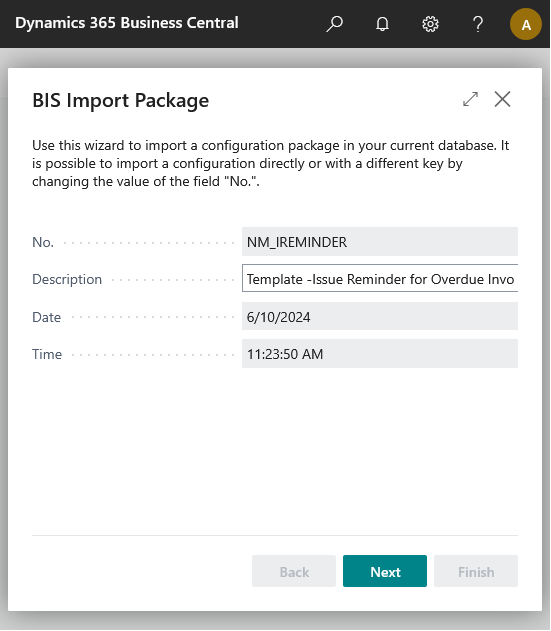Viewport: 551px width, 631px height.
Task: Click the Back button
Action: coord(294,571)
